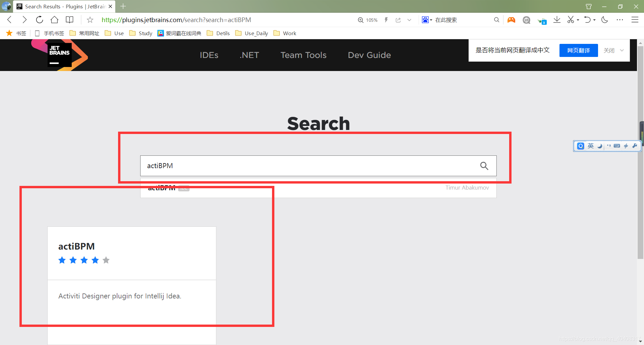
Task: Open the Team Tools navigation item
Action: pyautogui.click(x=304, y=55)
